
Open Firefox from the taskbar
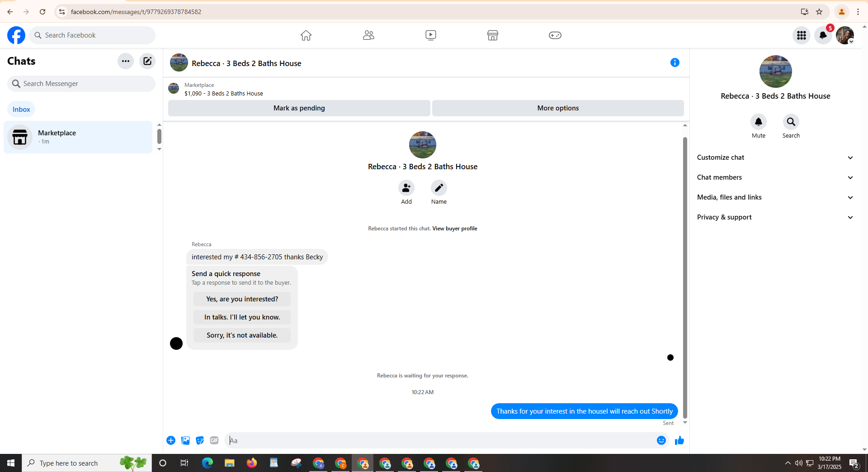(x=252, y=463)
